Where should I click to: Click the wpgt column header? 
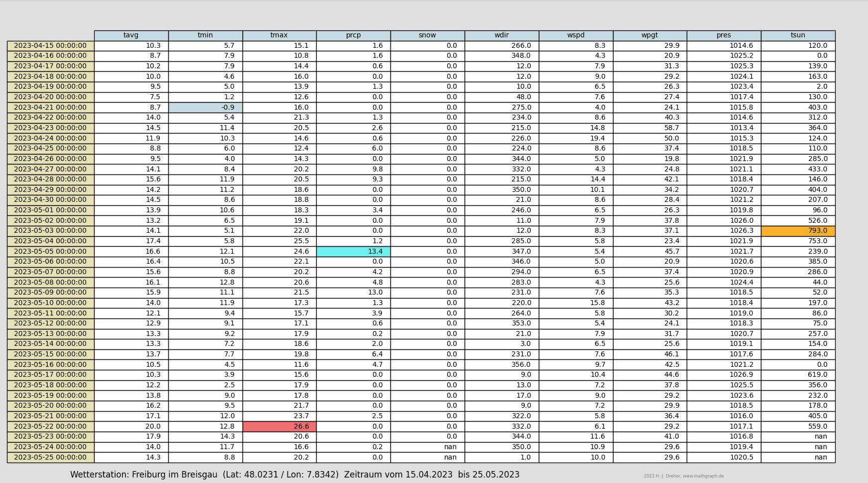[650, 35]
